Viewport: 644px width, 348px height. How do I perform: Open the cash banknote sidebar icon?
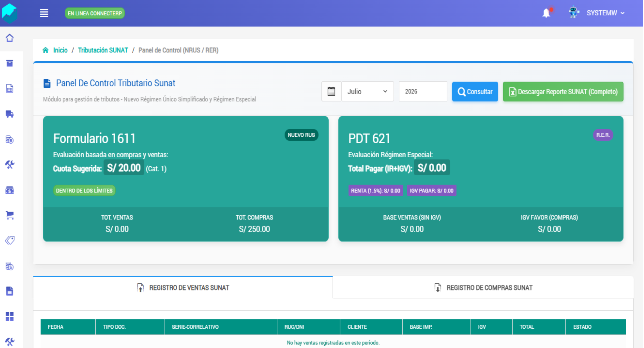(9, 190)
